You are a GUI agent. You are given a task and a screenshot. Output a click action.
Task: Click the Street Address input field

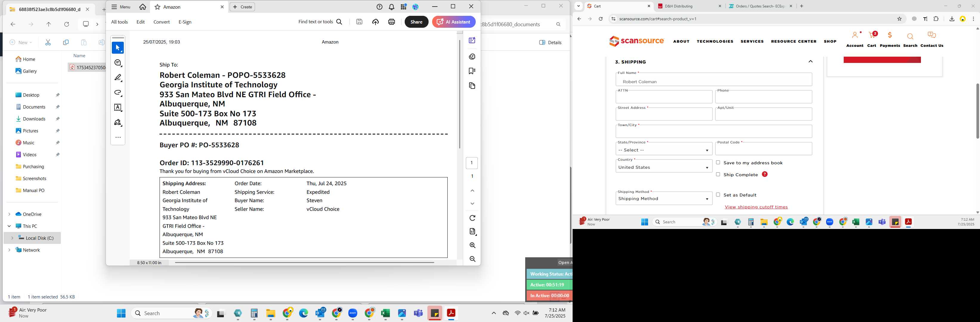pyautogui.click(x=664, y=114)
